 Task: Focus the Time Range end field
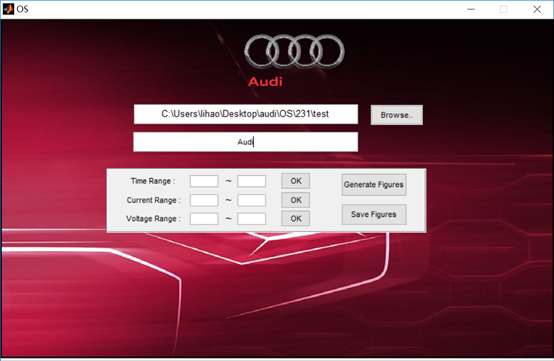coord(252,181)
